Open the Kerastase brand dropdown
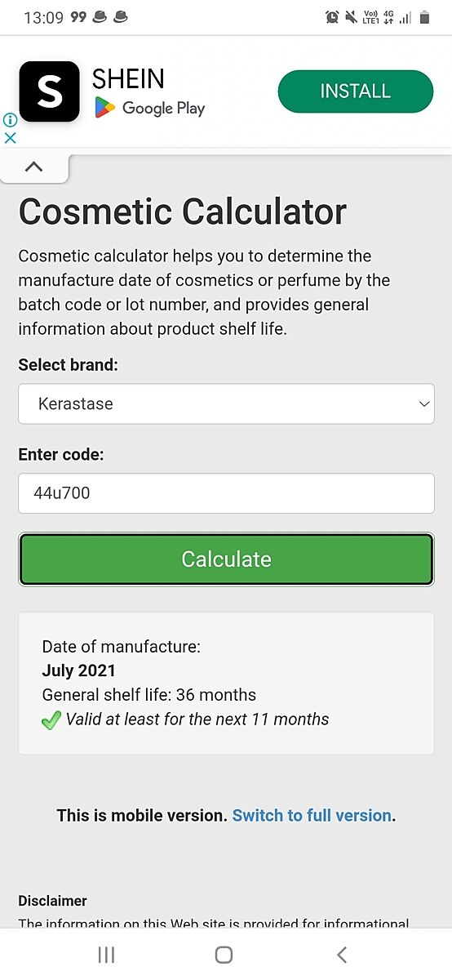452x980 pixels. tap(226, 403)
